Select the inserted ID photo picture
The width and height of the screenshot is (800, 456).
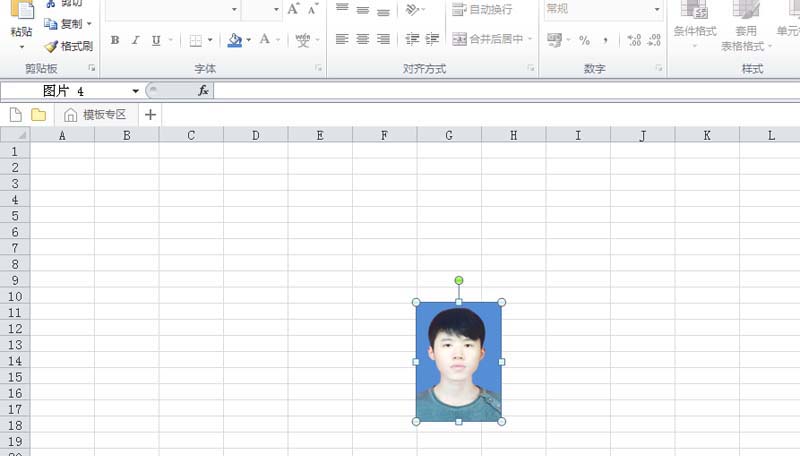[x=458, y=361]
